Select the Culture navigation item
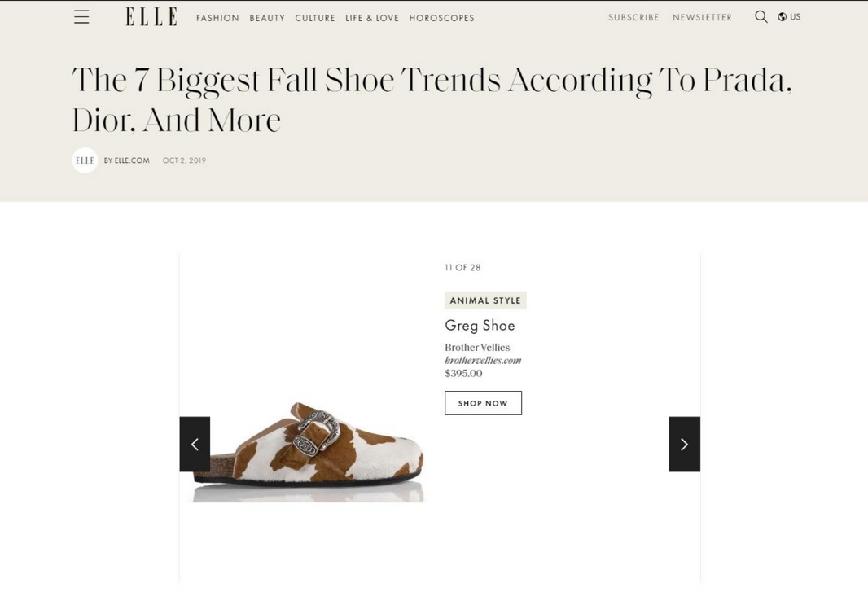 click(x=315, y=18)
